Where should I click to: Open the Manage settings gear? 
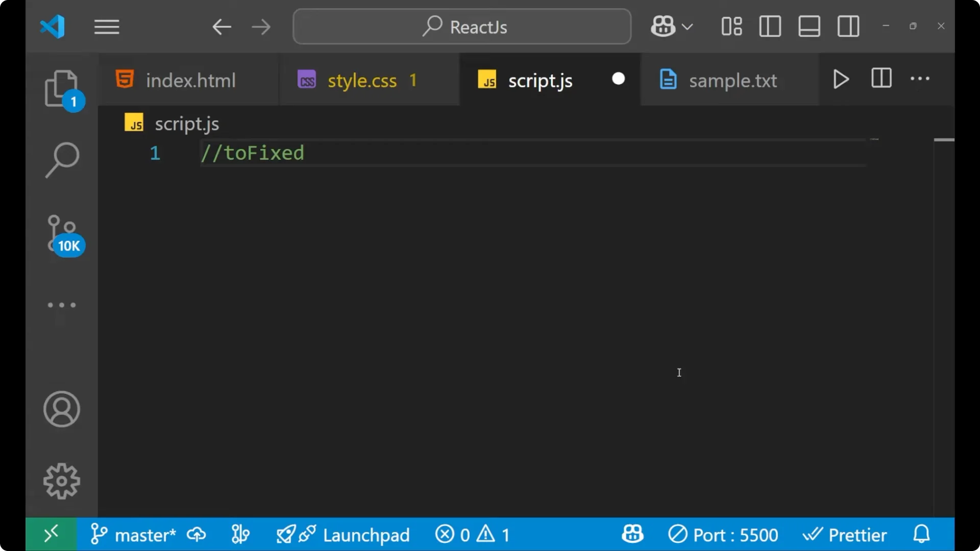61,480
